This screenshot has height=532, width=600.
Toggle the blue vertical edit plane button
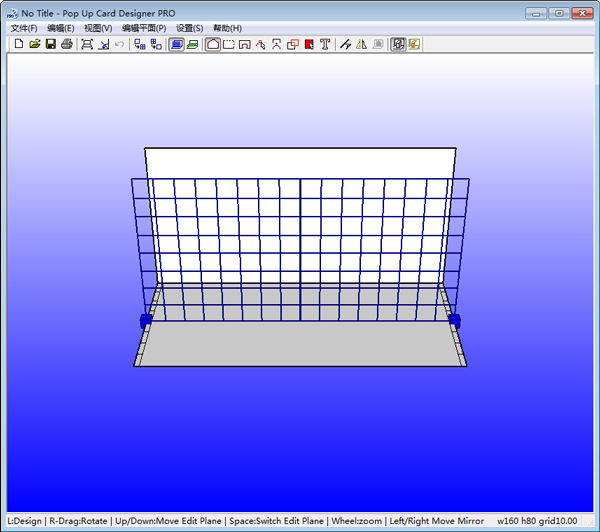(176, 44)
